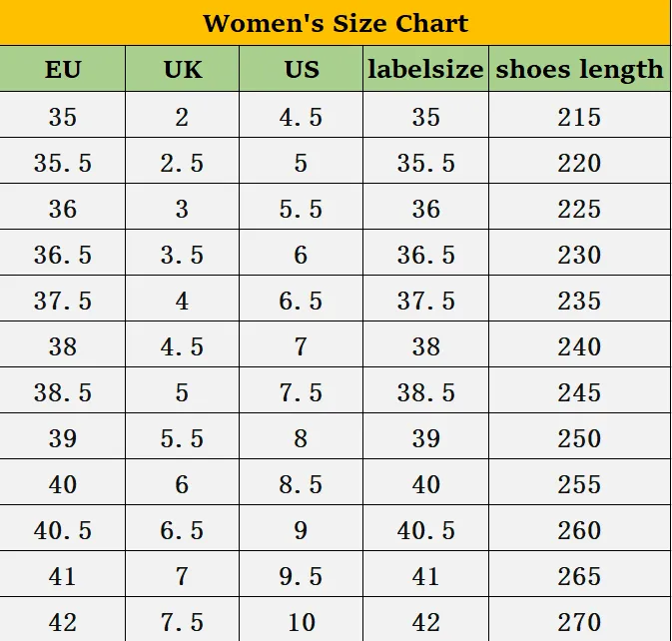Select the EU column header
Image resolution: width=672 pixels, height=641 pixels.
click(x=62, y=69)
